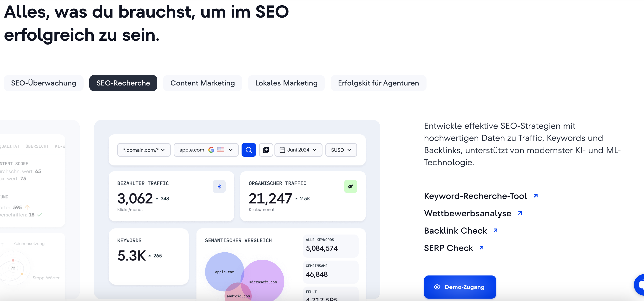This screenshot has height=301, width=644.
Task: Click arrow icon next to Wettbewerbsanalyse
Action: [x=520, y=213]
